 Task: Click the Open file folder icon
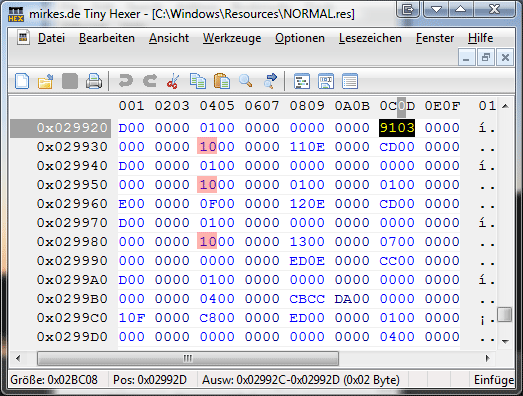(x=46, y=81)
